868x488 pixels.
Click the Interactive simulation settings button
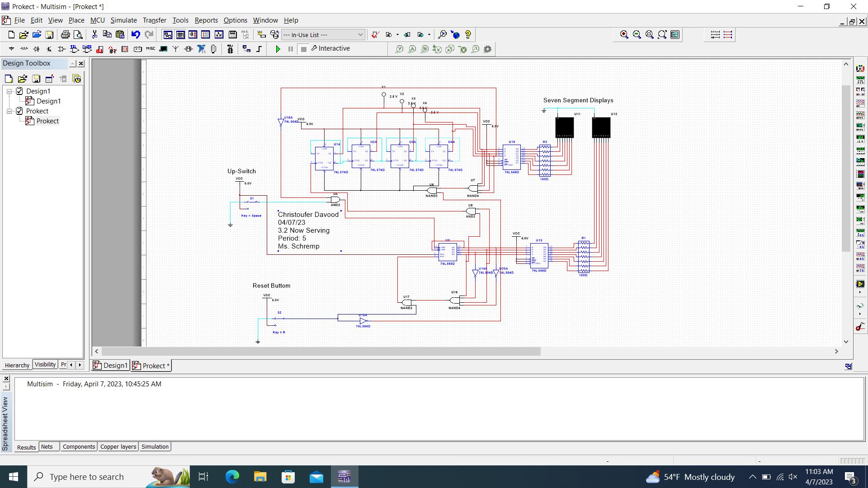(330, 49)
